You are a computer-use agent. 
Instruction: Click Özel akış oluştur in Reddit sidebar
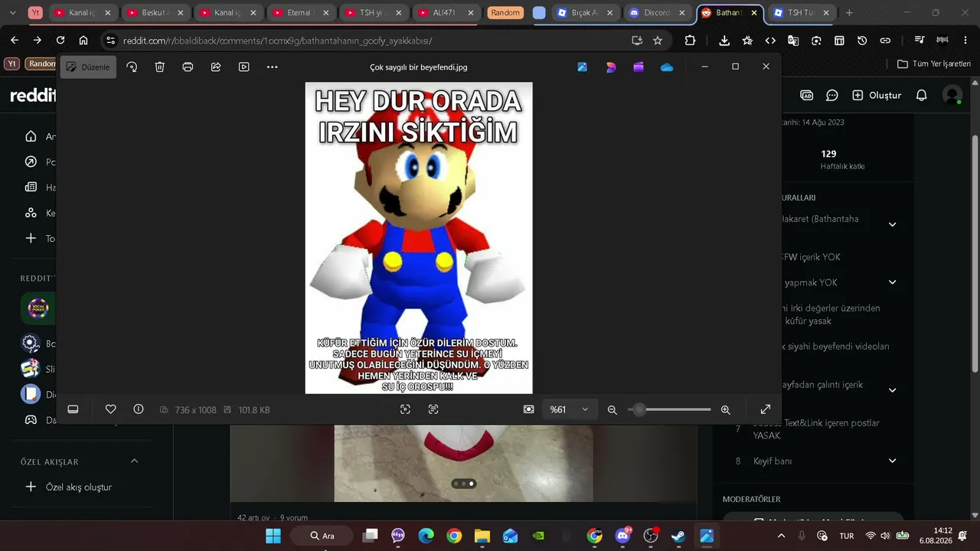click(69, 487)
